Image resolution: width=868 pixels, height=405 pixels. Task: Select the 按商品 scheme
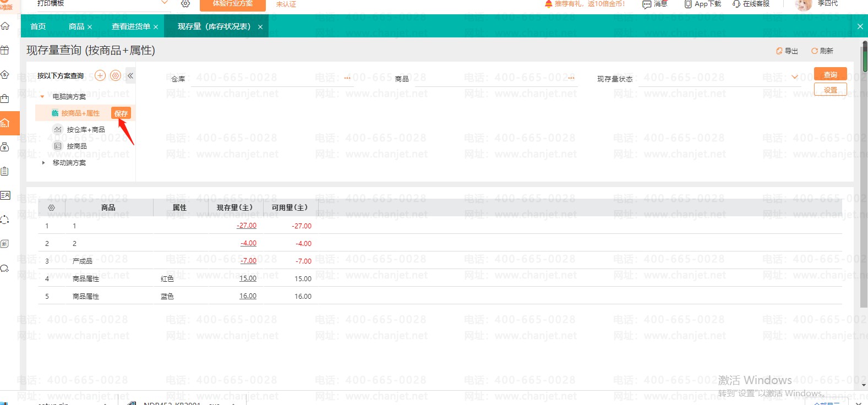coord(77,146)
